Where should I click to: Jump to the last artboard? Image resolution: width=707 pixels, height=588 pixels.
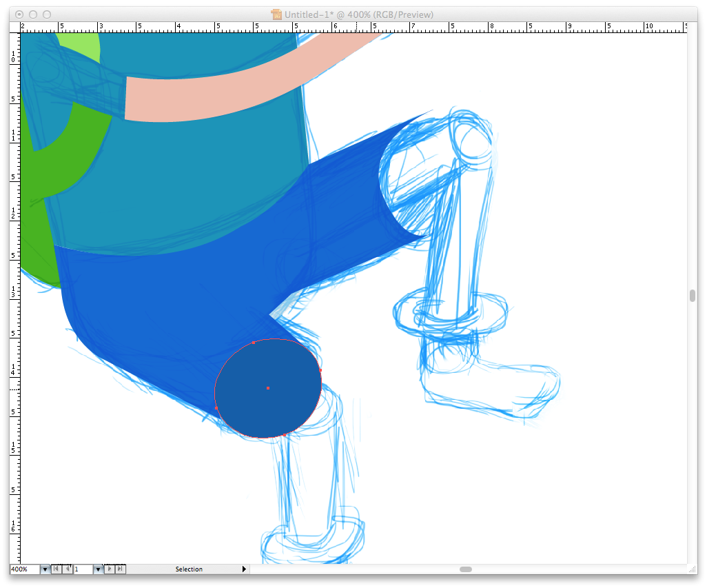tap(120, 569)
